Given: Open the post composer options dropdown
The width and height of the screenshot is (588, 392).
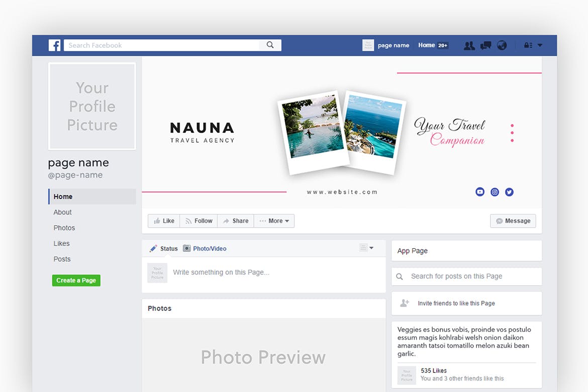Looking at the screenshot, I should coord(367,248).
